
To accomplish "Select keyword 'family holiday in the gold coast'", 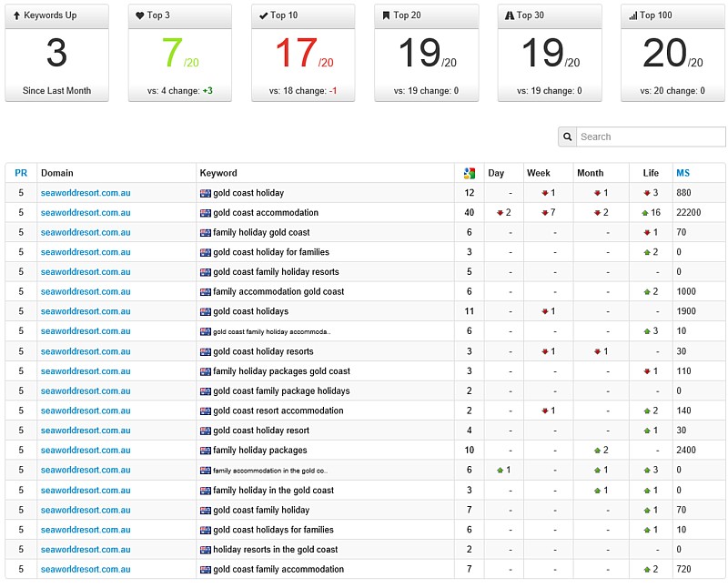I will (x=274, y=490).
